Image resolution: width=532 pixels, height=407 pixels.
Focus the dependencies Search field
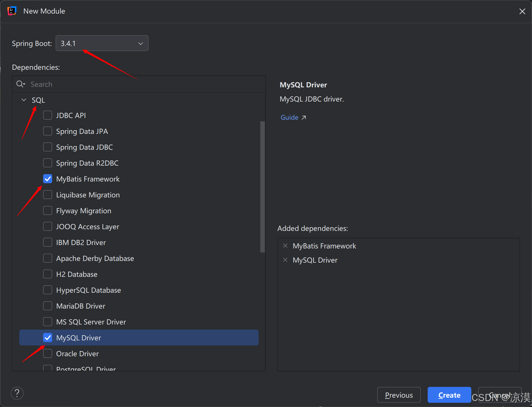pos(139,84)
